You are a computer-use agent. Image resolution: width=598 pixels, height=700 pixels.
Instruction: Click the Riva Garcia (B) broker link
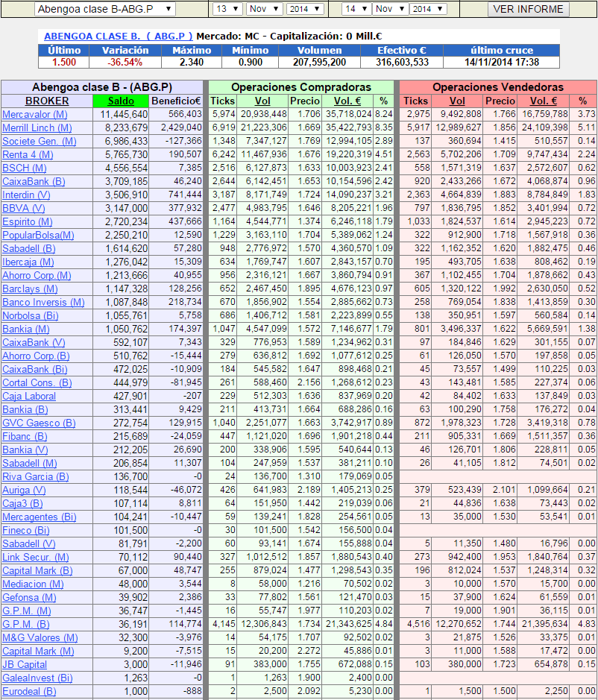[x=35, y=476]
